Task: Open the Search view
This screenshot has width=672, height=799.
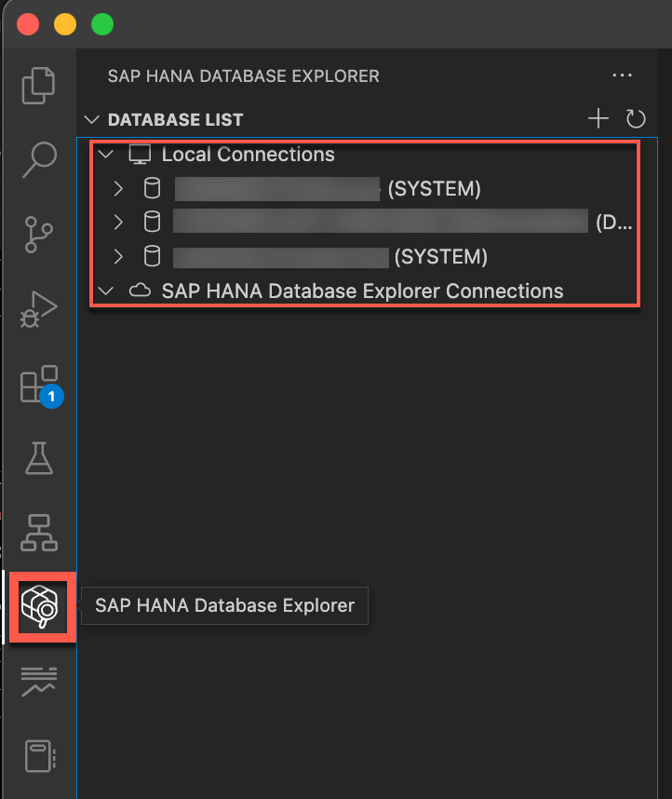Action: (39, 160)
